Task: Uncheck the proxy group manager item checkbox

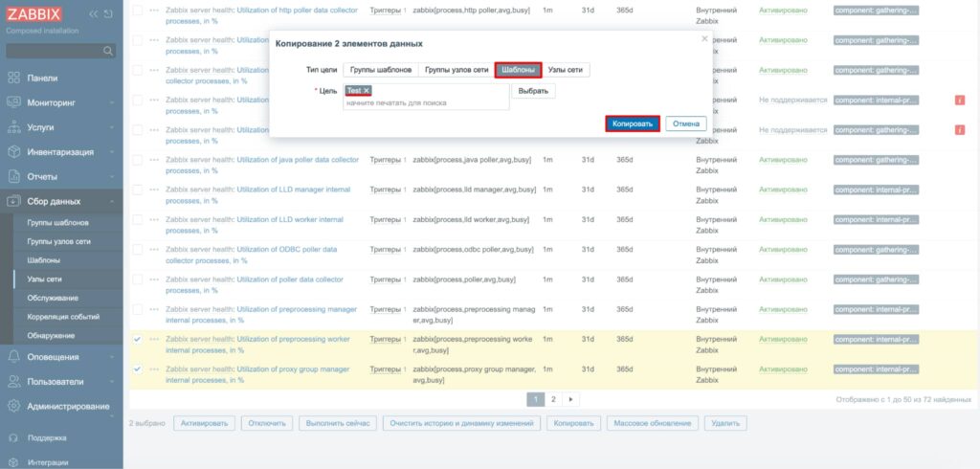Action: coord(138,369)
